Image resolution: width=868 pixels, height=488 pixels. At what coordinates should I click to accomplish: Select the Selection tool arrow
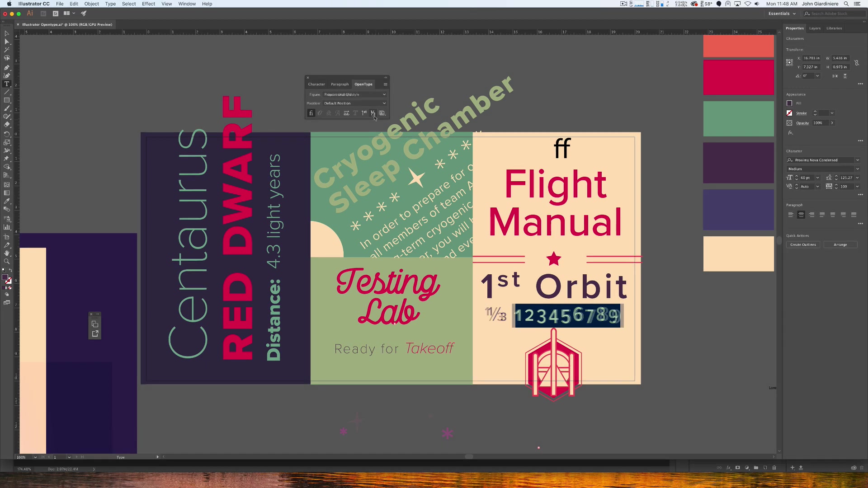coord(7,33)
